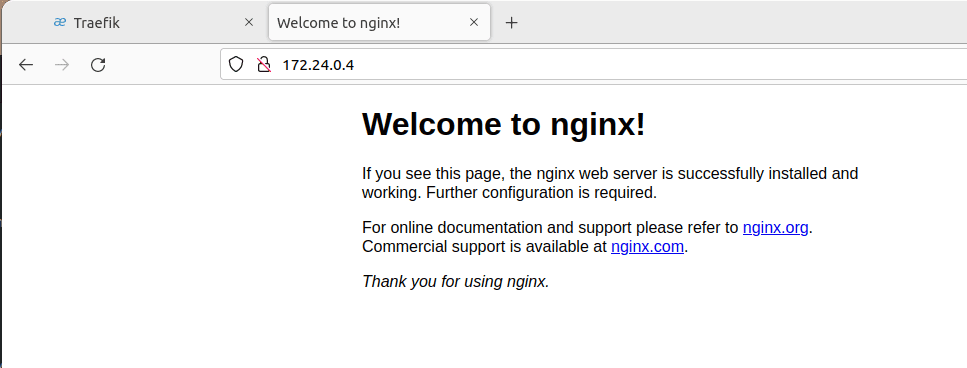967x368 pixels.
Task: Click Traefik tab favicon
Action: pos(60,23)
